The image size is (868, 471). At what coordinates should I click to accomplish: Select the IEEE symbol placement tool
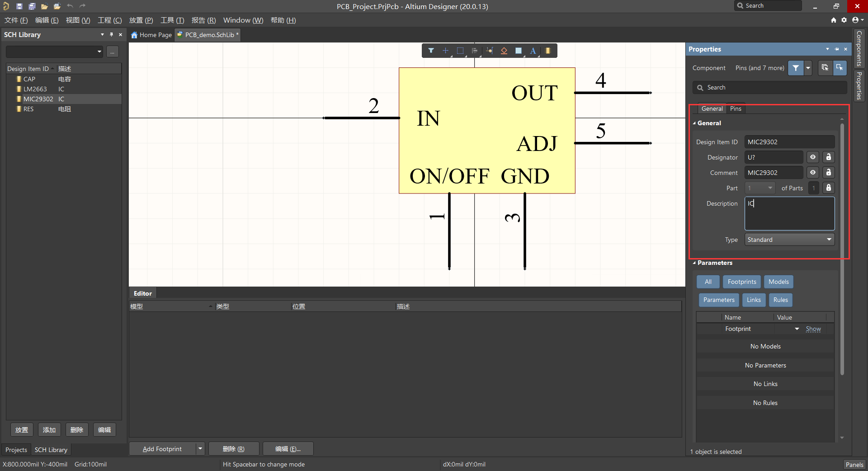504,51
